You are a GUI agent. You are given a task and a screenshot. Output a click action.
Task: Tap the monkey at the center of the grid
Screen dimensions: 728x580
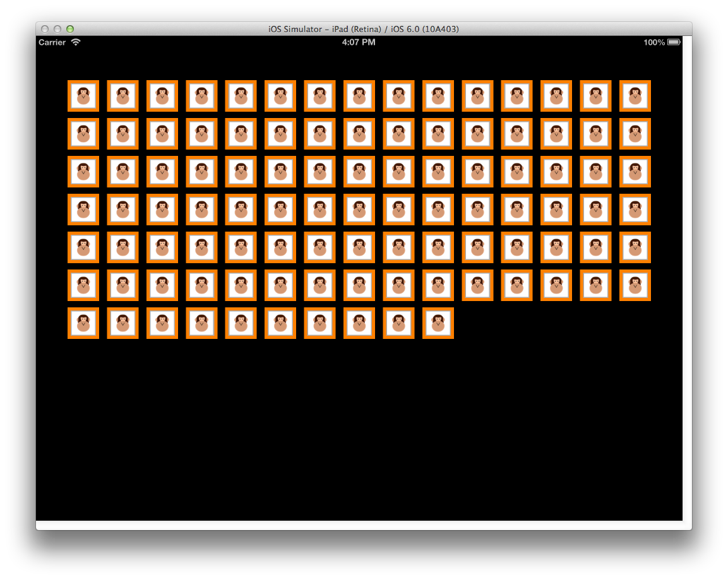click(x=359, y=209)
